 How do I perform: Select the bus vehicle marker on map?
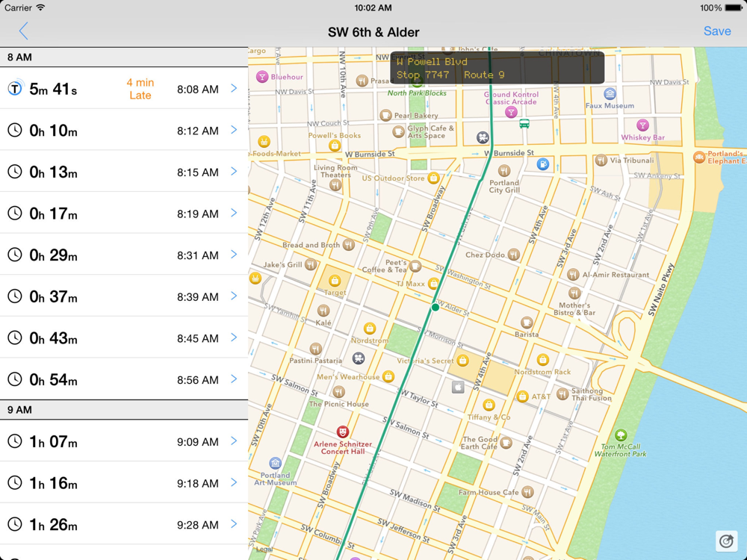pyautogui.click(x=524, y=124)
